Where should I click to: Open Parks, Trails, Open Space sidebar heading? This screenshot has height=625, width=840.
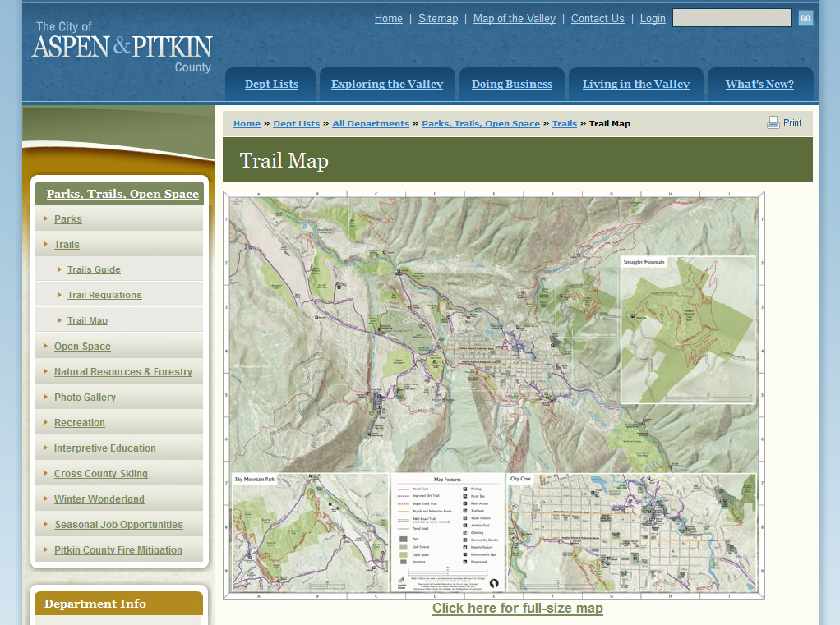tap(122, 194)
